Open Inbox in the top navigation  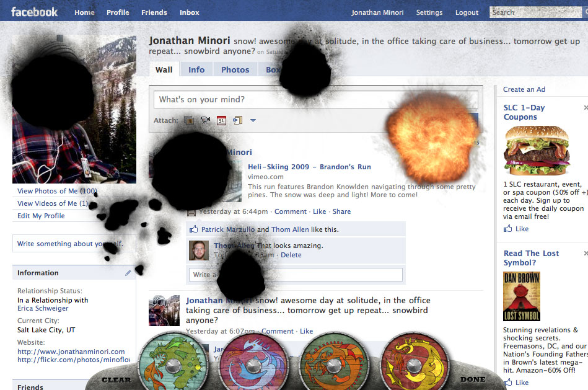190,12
